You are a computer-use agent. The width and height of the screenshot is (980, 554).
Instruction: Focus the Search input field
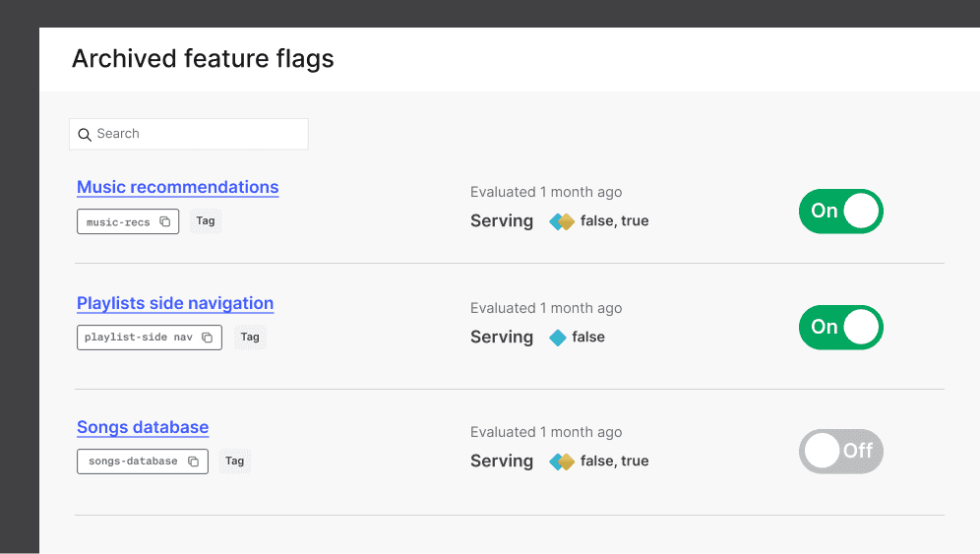[x=189, y=134]
